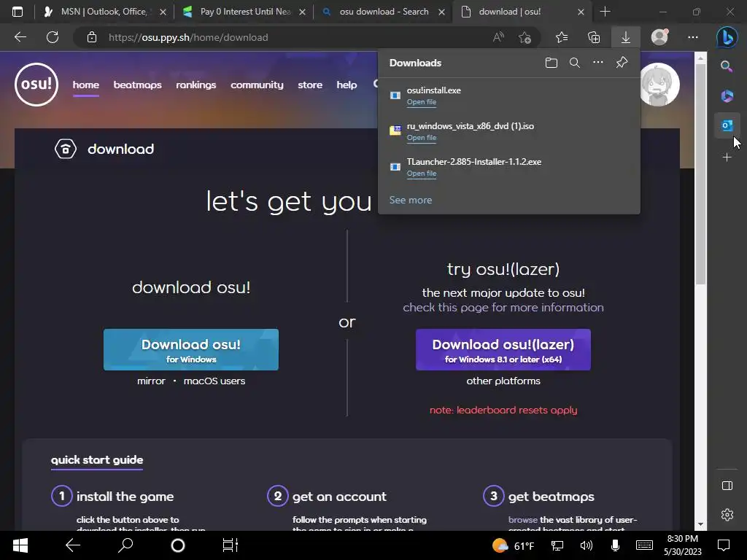Image resolution: width=747 pixels, height=560 pixels.
Task: View site information lock icon
Action: click(x=92, y=37)
